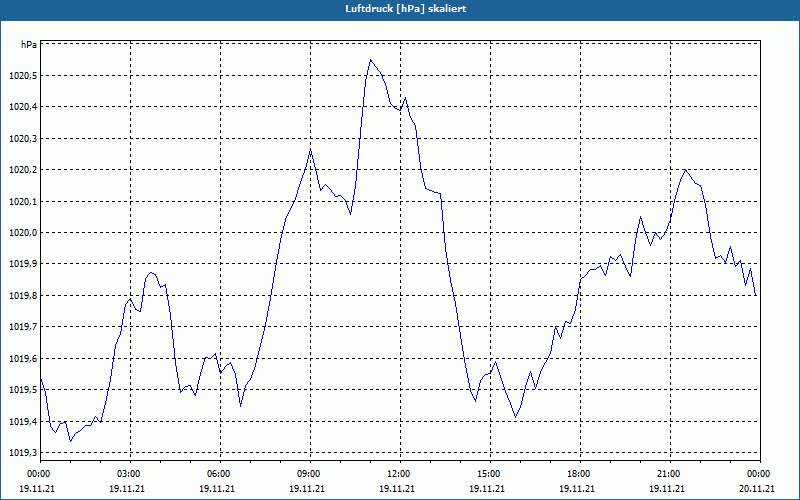Select the 18:00 time axis label

[x=580, y=474]
